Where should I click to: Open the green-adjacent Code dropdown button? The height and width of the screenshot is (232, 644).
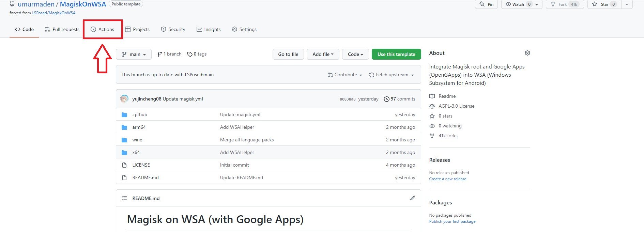pyautogui.click(x=355, y=54)
